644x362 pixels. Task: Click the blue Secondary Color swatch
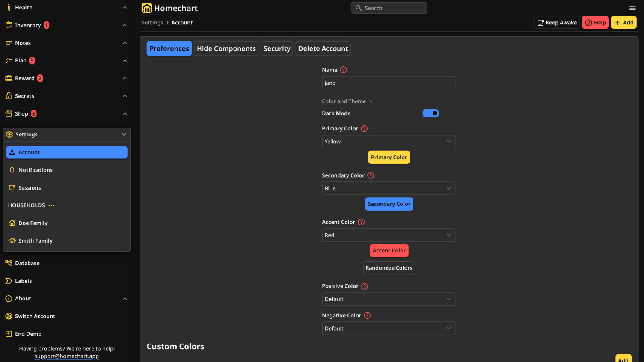pos(389,204)
